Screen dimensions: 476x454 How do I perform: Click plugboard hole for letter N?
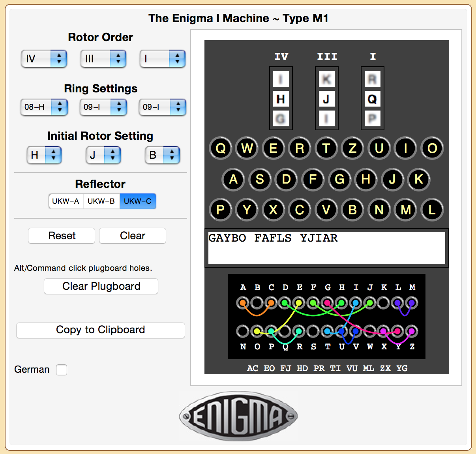(243, 331)
